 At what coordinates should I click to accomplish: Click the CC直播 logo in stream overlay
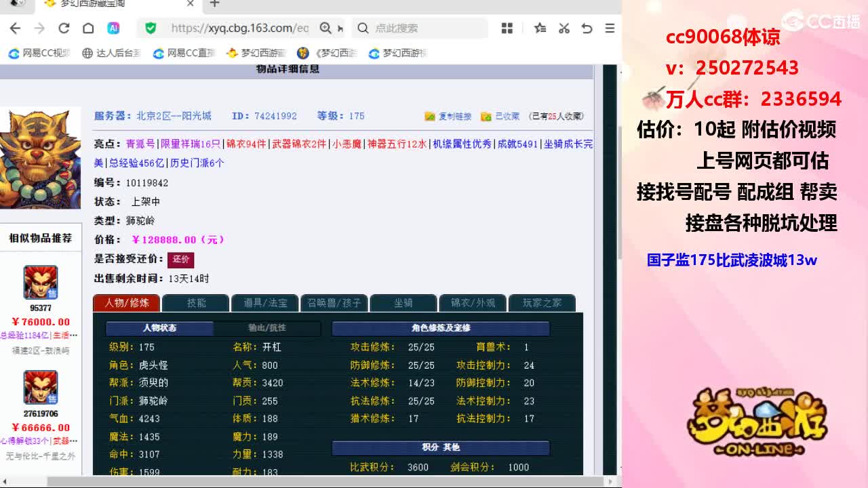tap(821, 20)
